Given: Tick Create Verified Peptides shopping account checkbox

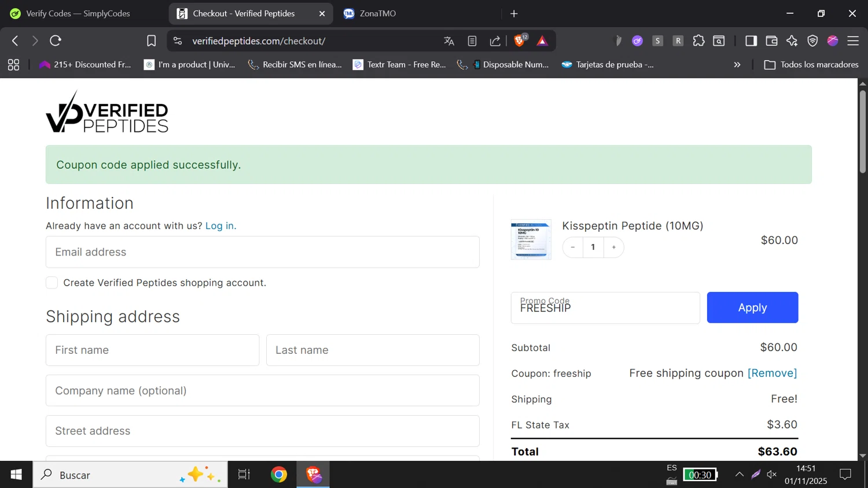Looking at the screenshot, I should point(52,283).
